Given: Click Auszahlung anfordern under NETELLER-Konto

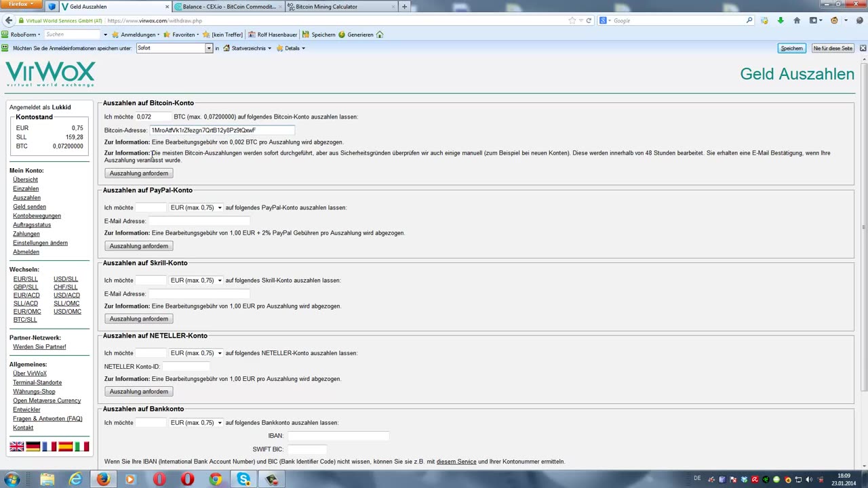Looking at the screenshot, I should point(139,392).
